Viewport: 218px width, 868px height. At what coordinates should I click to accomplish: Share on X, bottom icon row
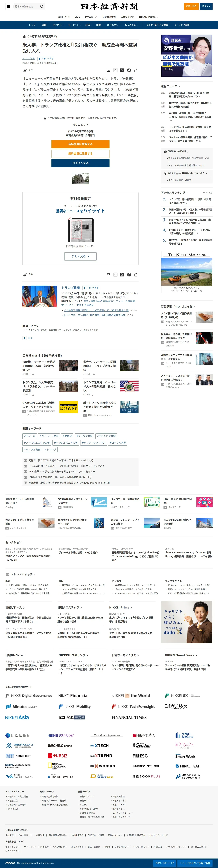tap(122, 275)
